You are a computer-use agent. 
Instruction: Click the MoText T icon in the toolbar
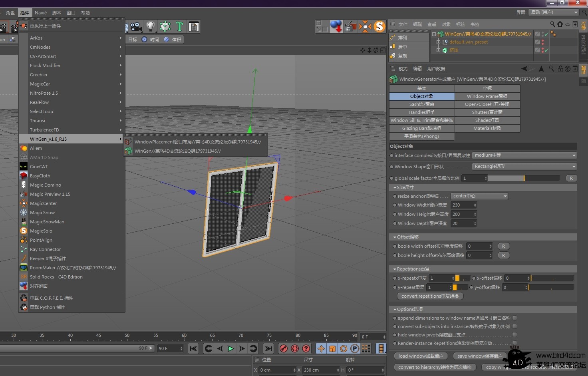pyautogui.click(x=179, y=26)
